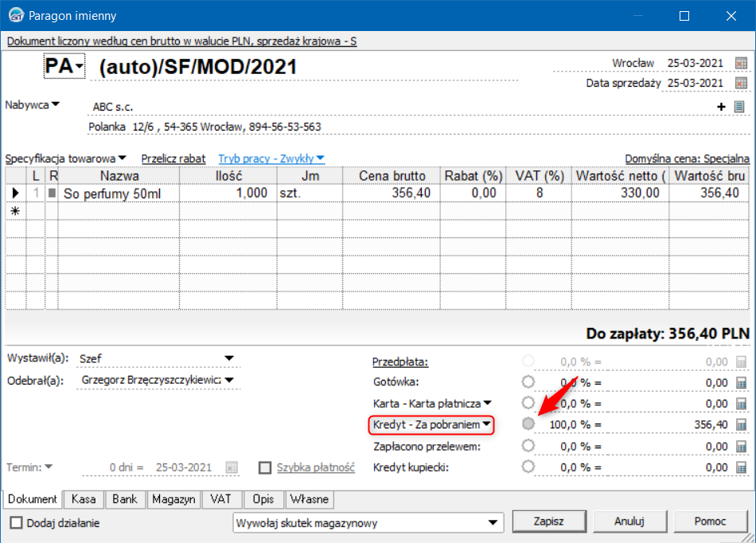756x543 pixels.
Task: Tick Dodaj działanie checkbox
Action: (x=17, y=523)
